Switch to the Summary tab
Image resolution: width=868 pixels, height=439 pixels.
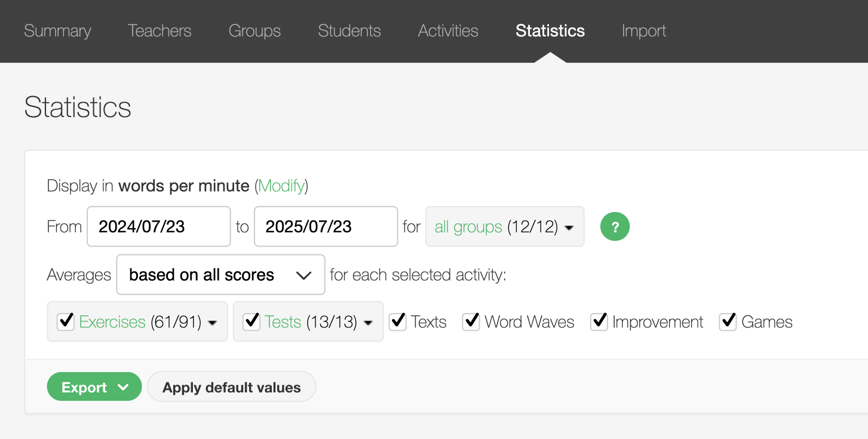pyautogui.click(x=57, y=31)
